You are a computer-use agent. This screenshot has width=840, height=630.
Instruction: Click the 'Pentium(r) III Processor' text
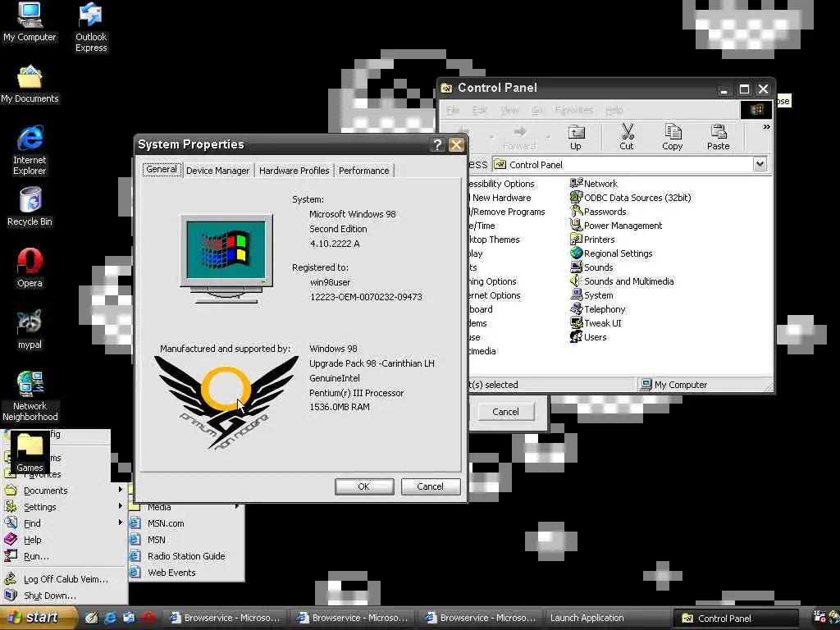pyautogui.click(x=356, y=393)
